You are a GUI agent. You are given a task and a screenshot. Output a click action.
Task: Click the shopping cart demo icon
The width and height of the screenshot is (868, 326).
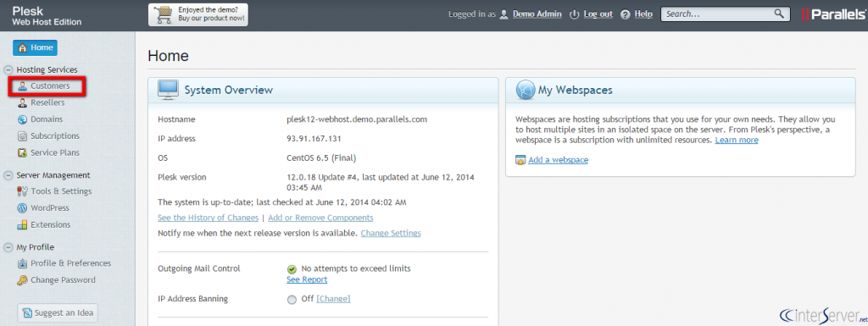(164, 14)
